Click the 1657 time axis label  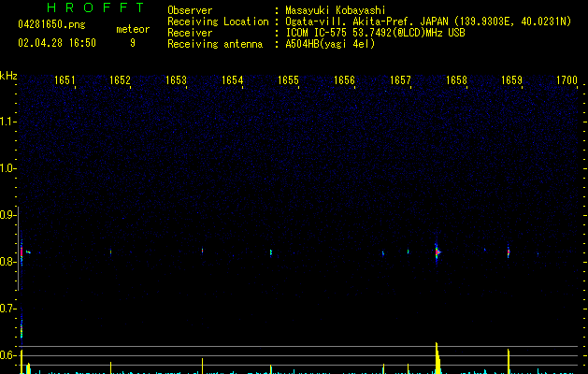400,80
